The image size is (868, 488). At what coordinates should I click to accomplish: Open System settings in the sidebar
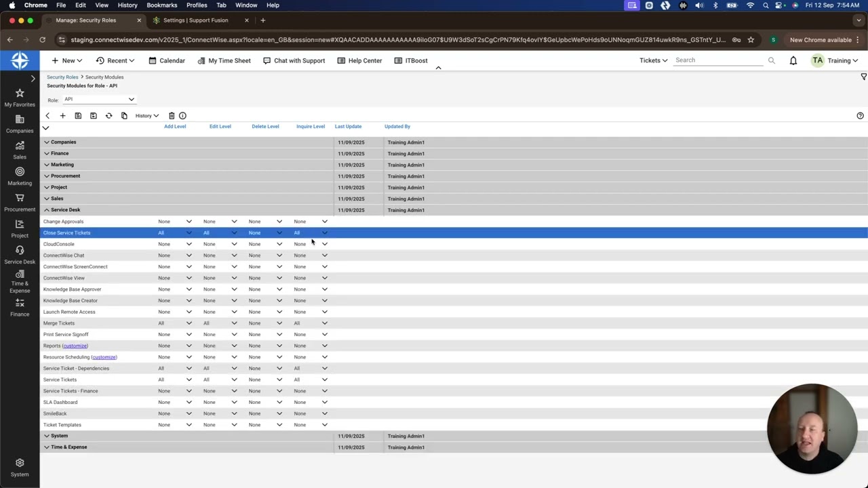tap(20, 468)
